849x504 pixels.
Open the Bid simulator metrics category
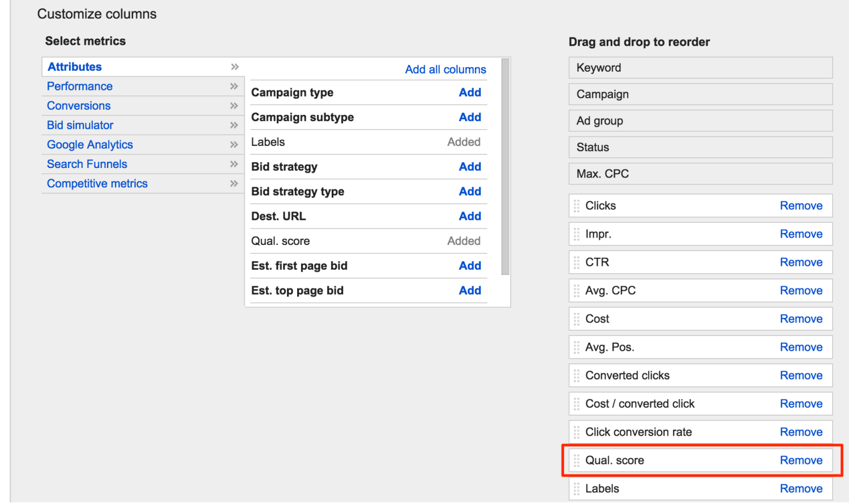click(x=80, y=126)
